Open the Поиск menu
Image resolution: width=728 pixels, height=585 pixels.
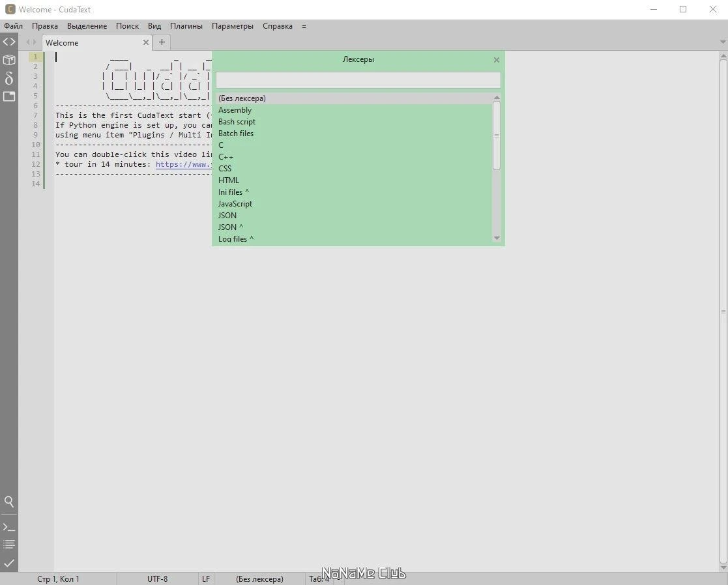click(x=127, y=26)
